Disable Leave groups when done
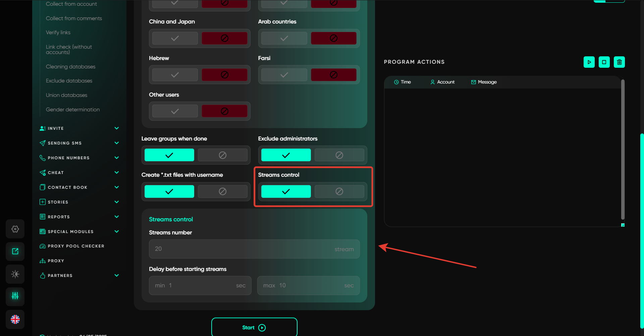 222,155
